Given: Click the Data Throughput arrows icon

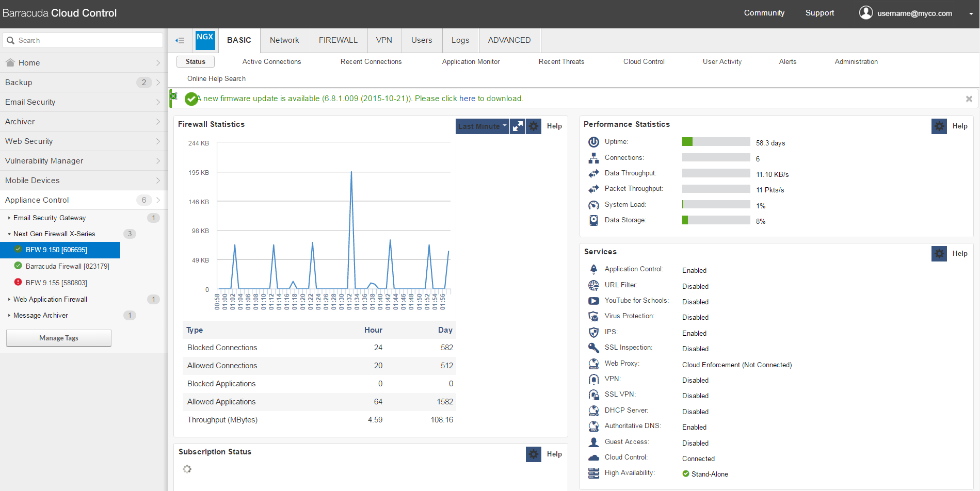Looking at the screenshot, I should click(x=593, y=173).
